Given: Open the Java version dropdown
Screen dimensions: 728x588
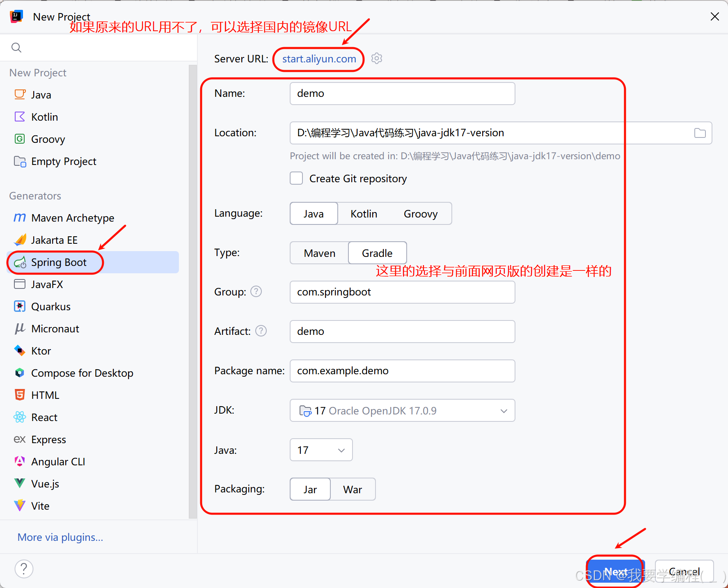Looking at the screenshot, I should pyautogui.click(x=321, y=450).
